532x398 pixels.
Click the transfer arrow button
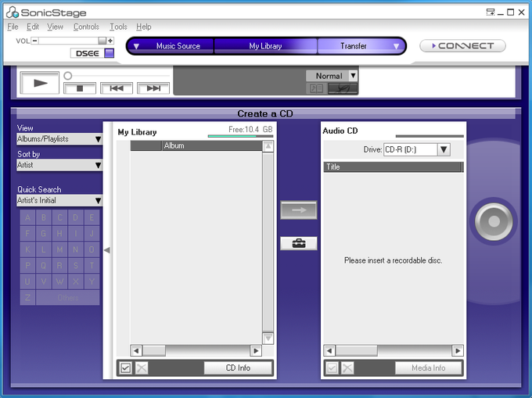coord(299,210)
